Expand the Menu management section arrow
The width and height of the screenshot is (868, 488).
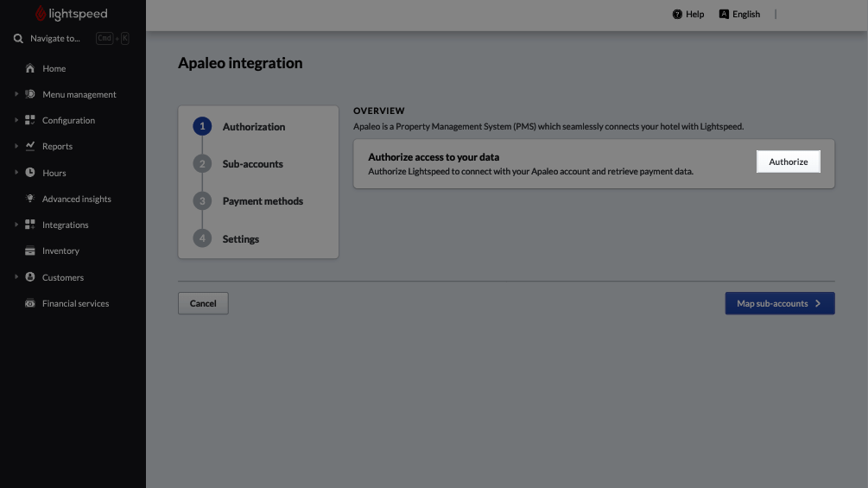(16, 94)
